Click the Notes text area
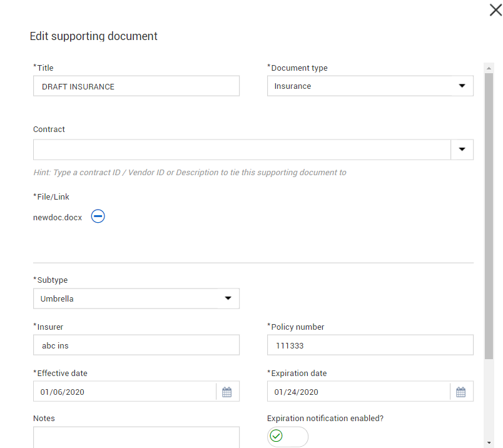 tap(136, 438)
